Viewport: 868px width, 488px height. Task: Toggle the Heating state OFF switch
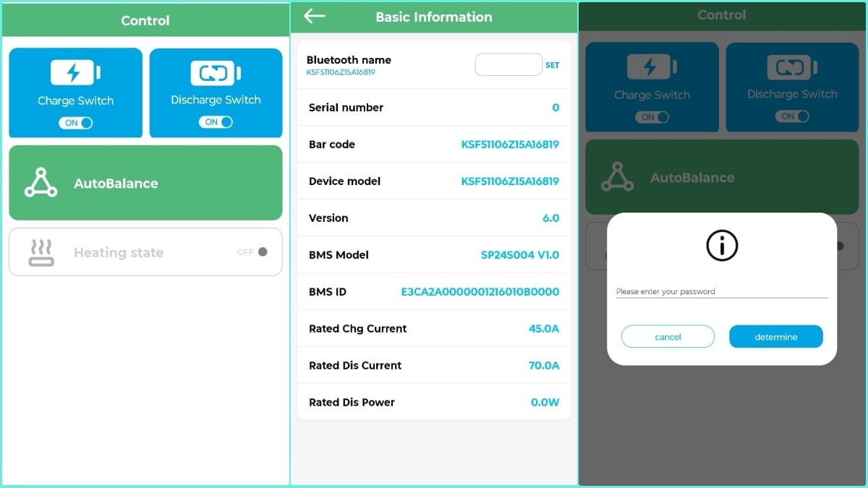click(253, 252)
